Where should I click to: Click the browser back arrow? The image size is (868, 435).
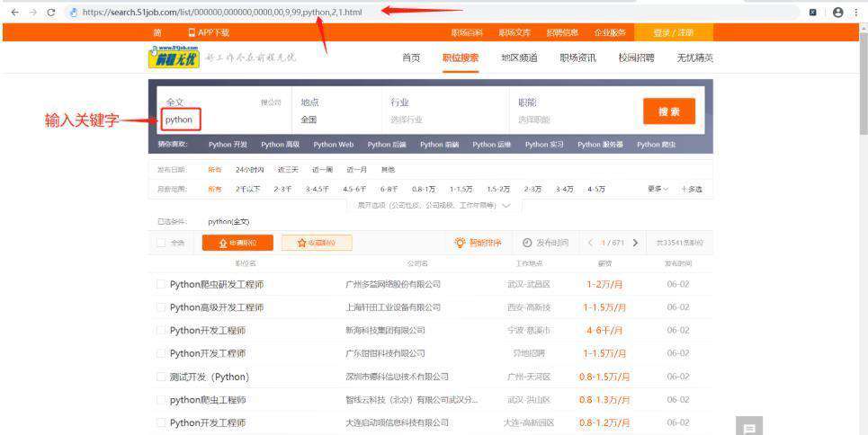(x=15, y=13)
